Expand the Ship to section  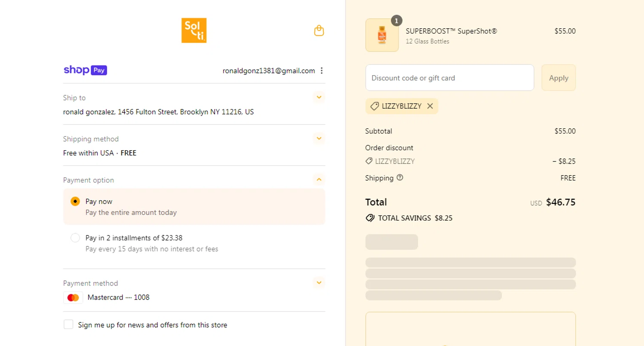[319, 97]
